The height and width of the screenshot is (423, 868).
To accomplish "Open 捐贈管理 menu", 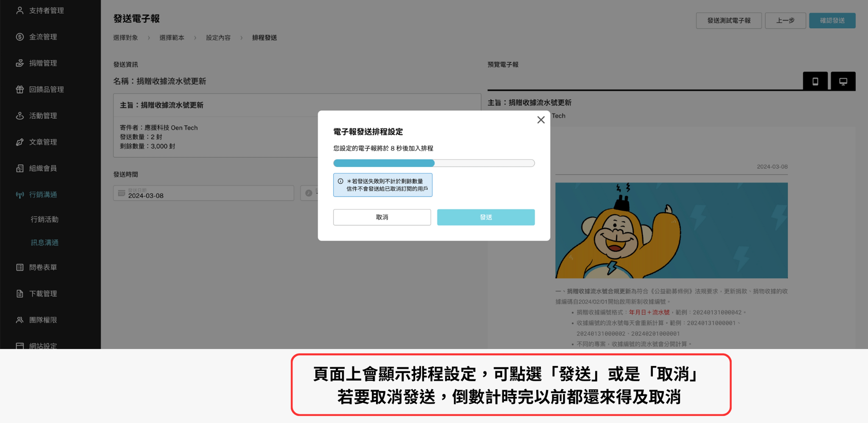I will click(x=43, y=63).
